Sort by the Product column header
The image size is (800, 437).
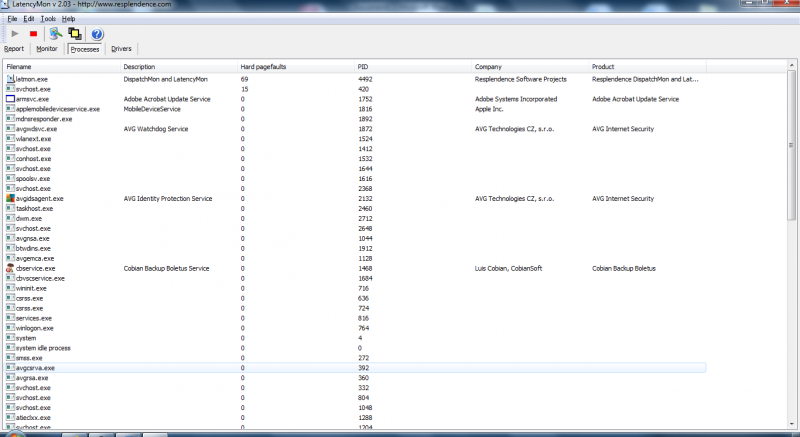click(x=648, y=67)
